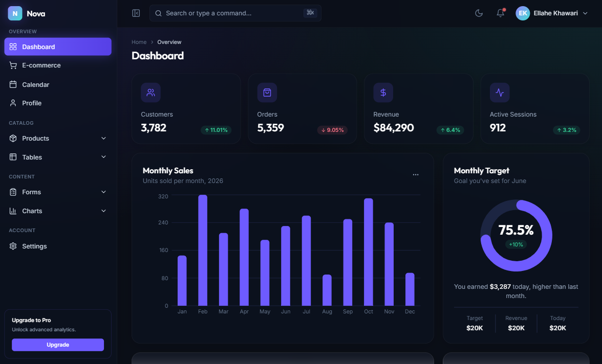Viewport: 602px width, 364px height.
Task: Click the Orders shopping bag icon
Action: tap(267, 93)
